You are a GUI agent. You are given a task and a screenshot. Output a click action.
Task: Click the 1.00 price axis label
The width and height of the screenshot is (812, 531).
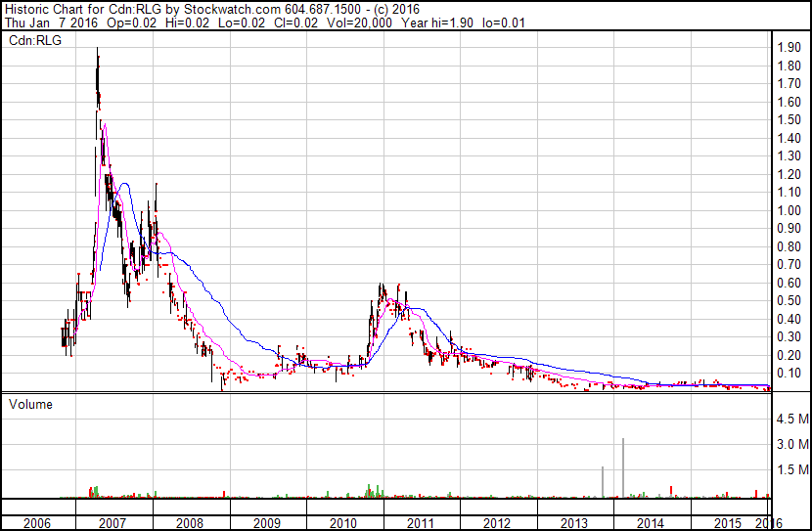pyautogui.click(x=789, y=210)
